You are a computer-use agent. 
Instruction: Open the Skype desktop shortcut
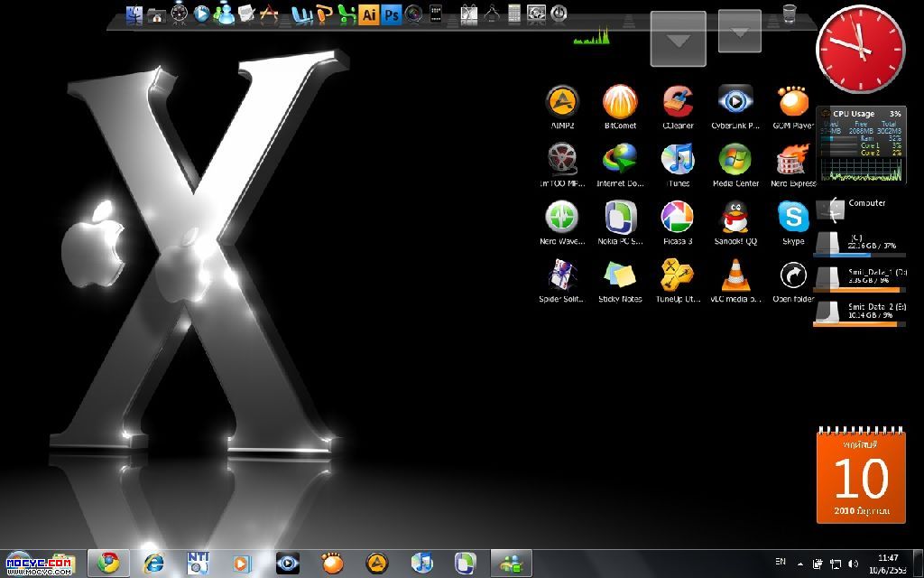pyautogui.click(x=793, y=222)
